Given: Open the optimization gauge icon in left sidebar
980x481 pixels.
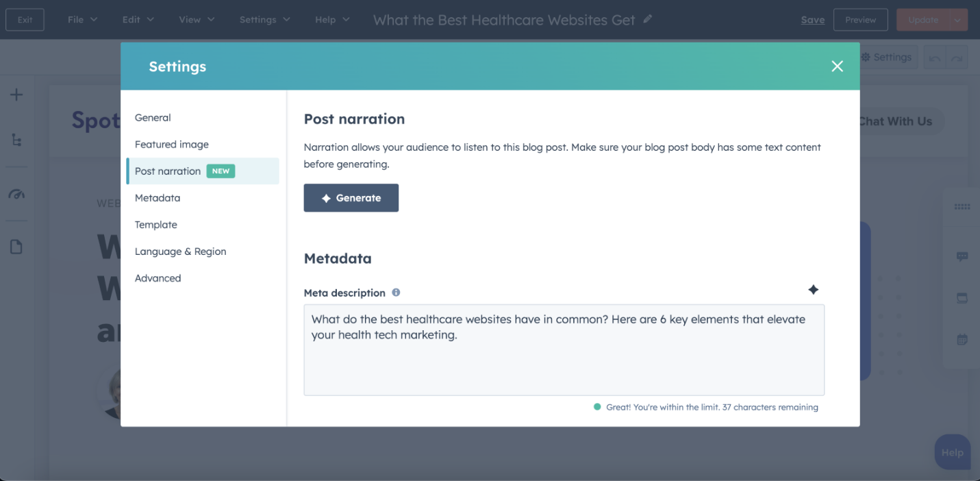Looking at the screenshot, I should 16,195.
